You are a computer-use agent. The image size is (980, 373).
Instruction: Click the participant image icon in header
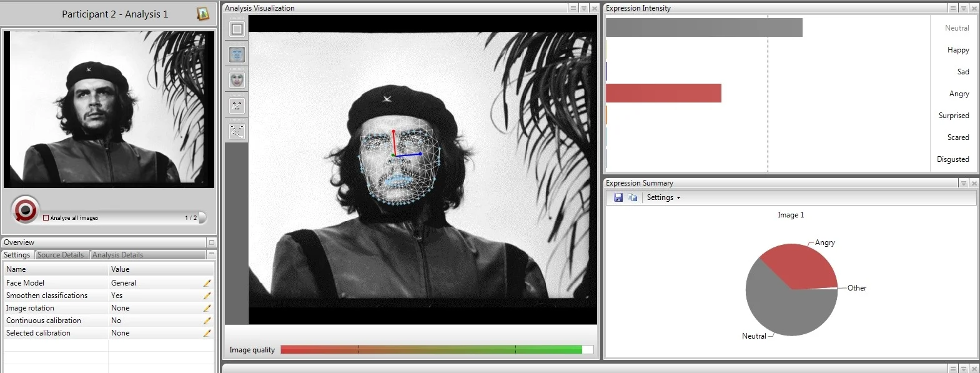203,14
